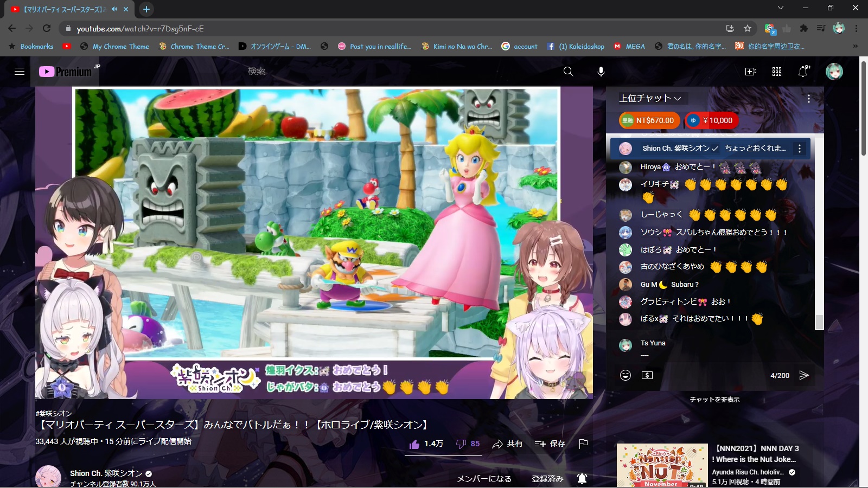Open Chrome three-dot menu
Image resolution: width=868 pixels, height=488 pixels.
[856, 28]
